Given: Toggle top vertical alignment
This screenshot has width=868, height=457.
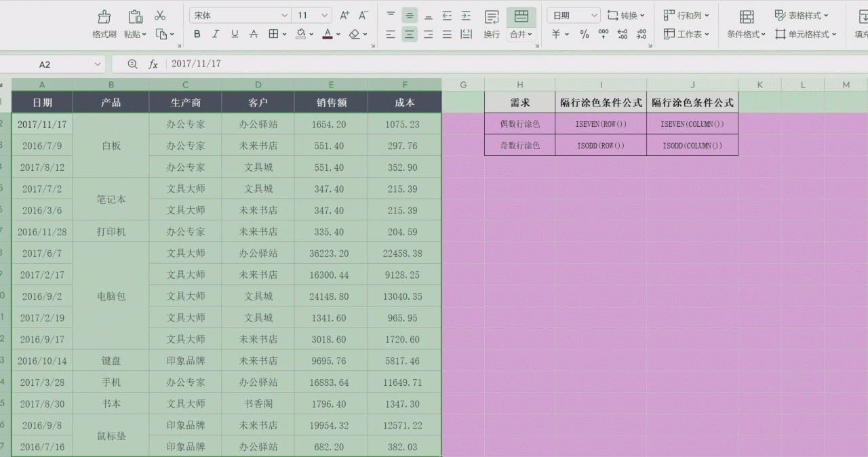Looking at the screenshot, I should click(x=391, y=15).
